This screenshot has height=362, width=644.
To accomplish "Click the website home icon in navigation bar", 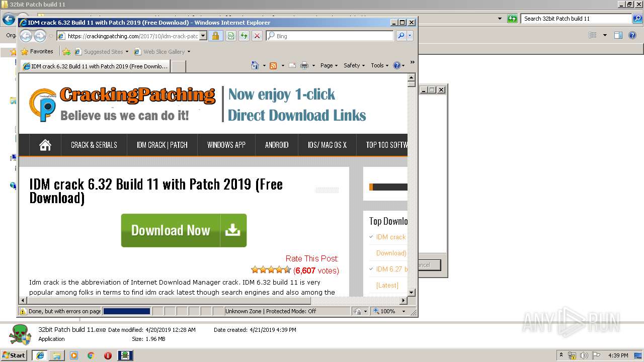I will click(45, 145).
